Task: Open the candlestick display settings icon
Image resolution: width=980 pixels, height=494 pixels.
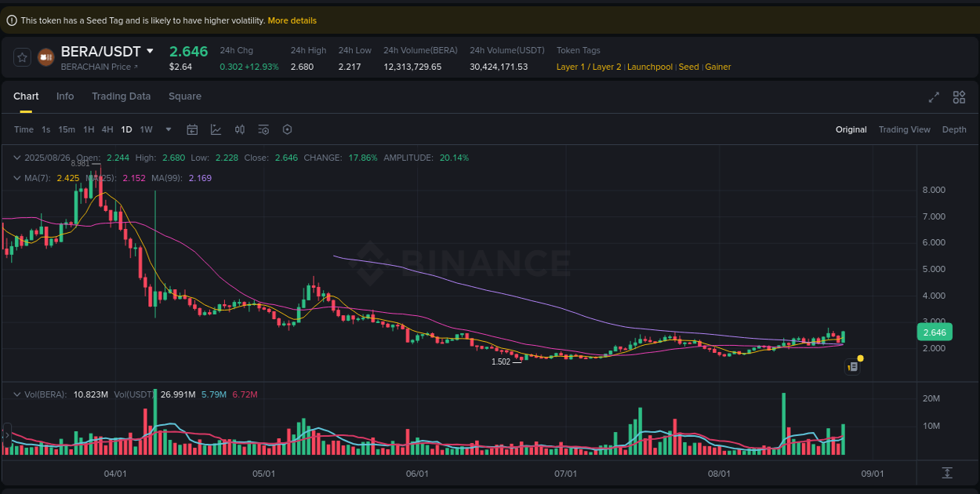Action: [240, 129]
